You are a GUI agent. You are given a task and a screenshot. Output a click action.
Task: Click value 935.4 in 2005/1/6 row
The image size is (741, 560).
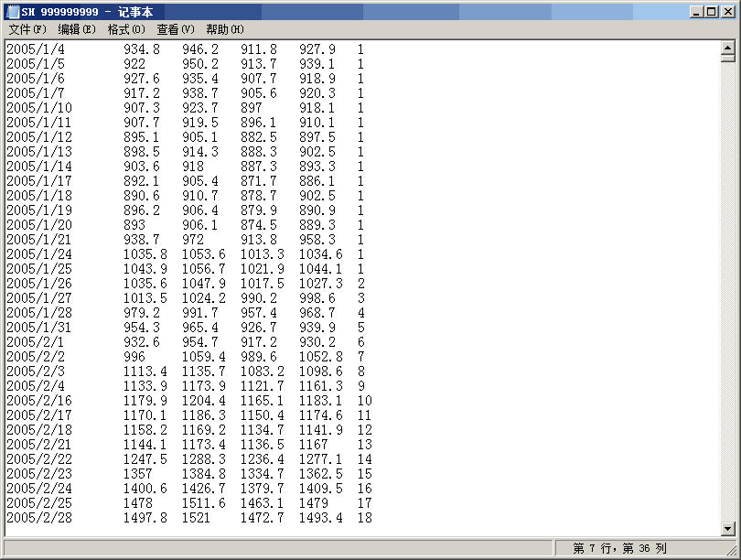coord(200,79)
